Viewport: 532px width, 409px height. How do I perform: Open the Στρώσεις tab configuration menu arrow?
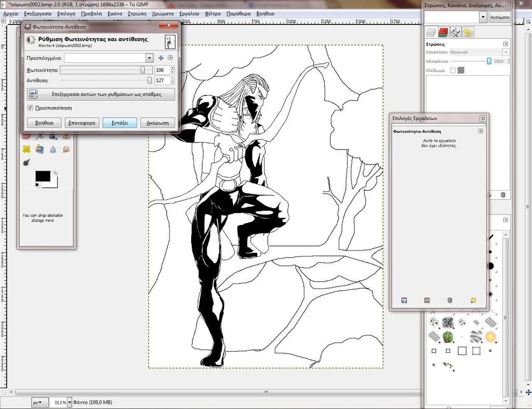click(x=506, y=44)
